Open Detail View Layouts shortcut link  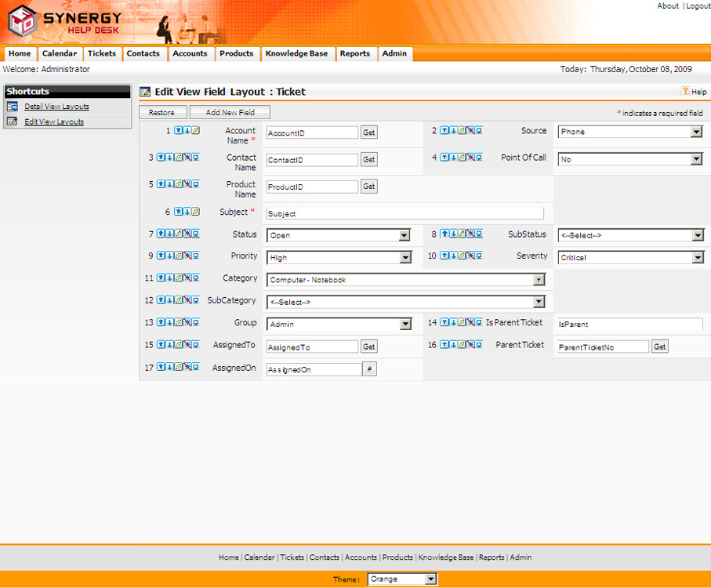tap(56, 107)
